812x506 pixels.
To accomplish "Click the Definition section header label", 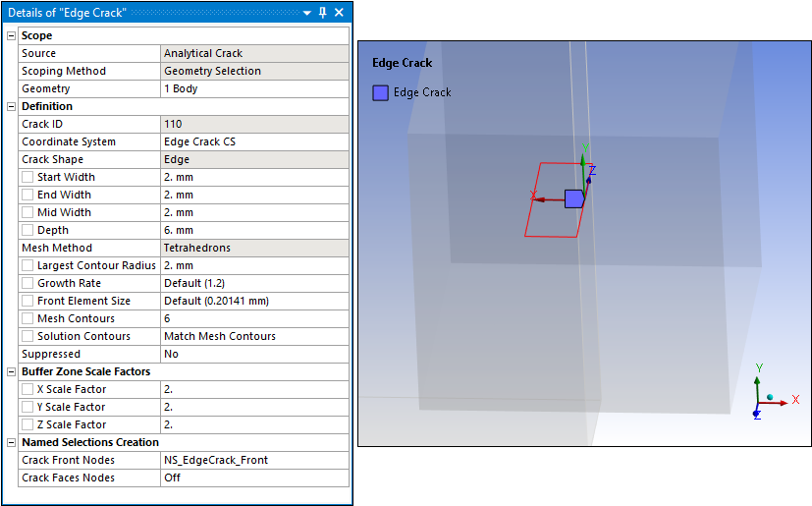I will pos(47,106).
